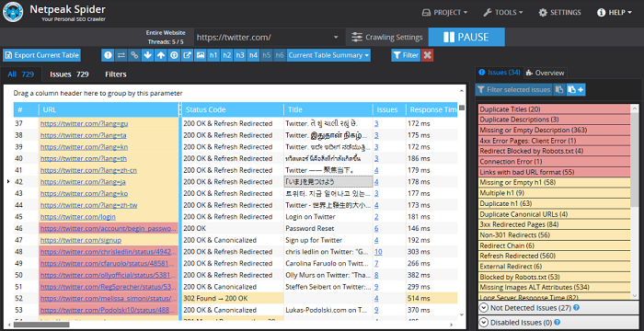Click the h4 headings toolbar button
644x331 pixels.
coord(253,55)
